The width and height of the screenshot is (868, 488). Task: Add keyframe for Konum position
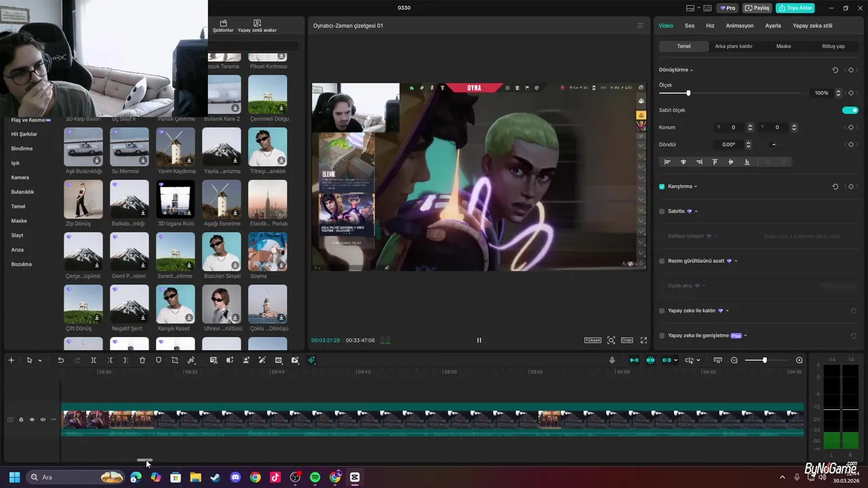[850, 127]
